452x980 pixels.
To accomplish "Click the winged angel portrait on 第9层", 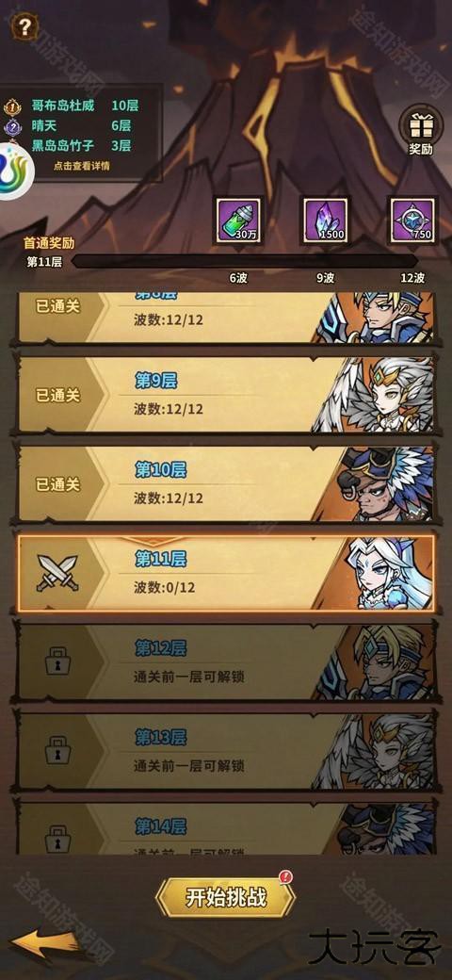I will click(375, 396).
